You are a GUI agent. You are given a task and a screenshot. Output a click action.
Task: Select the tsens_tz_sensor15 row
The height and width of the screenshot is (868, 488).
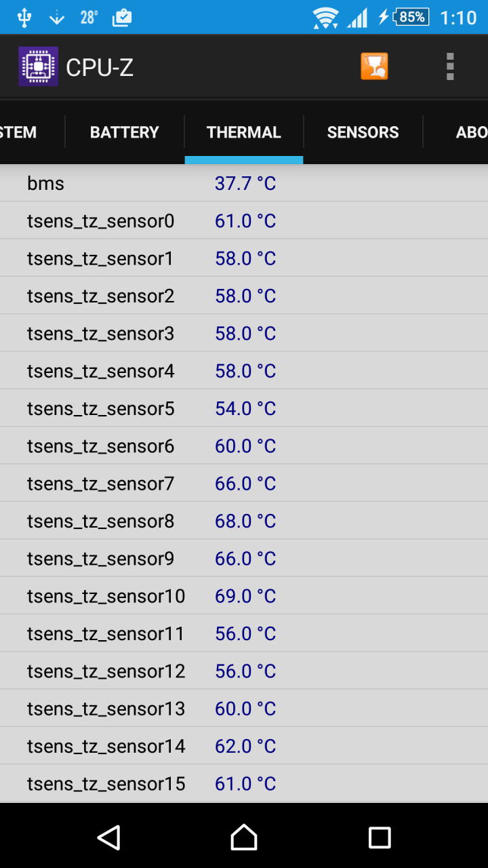click(x=244, y=783)
